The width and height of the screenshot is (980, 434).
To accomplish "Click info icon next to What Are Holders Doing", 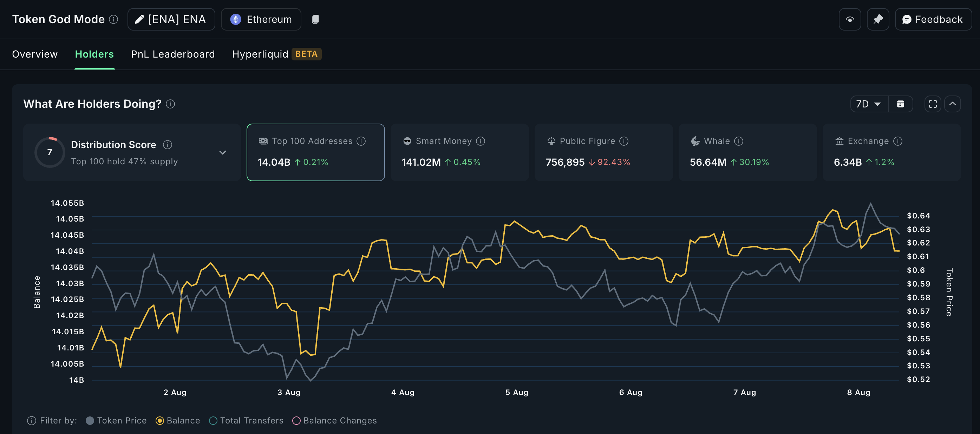I will click(170, 104).
